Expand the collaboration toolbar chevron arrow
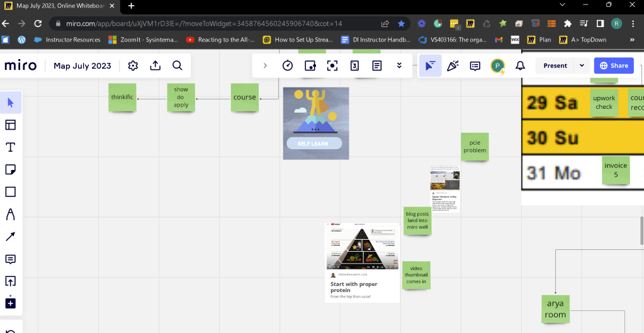 point(265,65)
